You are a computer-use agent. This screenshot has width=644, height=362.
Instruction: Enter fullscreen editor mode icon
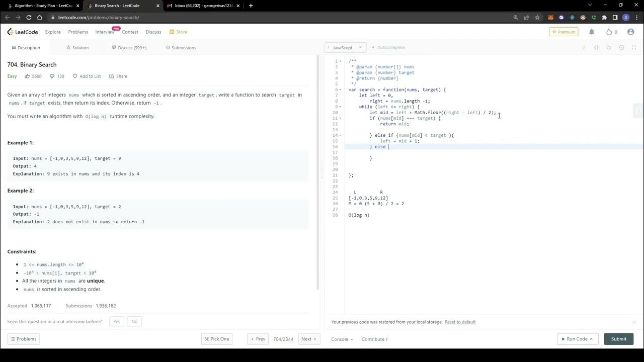[x=634, y=47]
